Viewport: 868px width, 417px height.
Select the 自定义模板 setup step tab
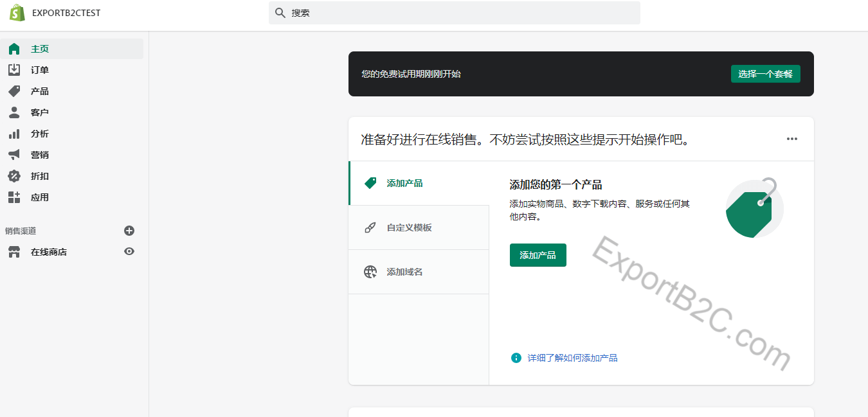(x=419, y=227)
